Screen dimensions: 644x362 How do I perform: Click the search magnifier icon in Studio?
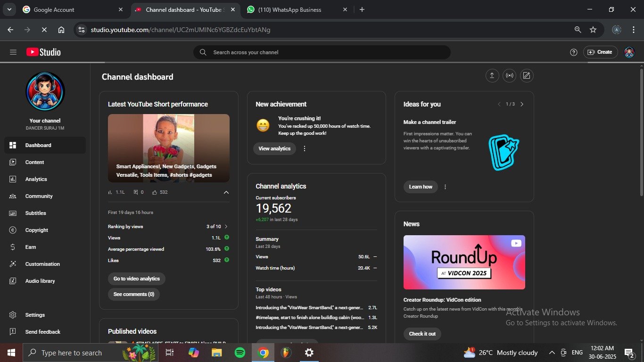[203, 52]
